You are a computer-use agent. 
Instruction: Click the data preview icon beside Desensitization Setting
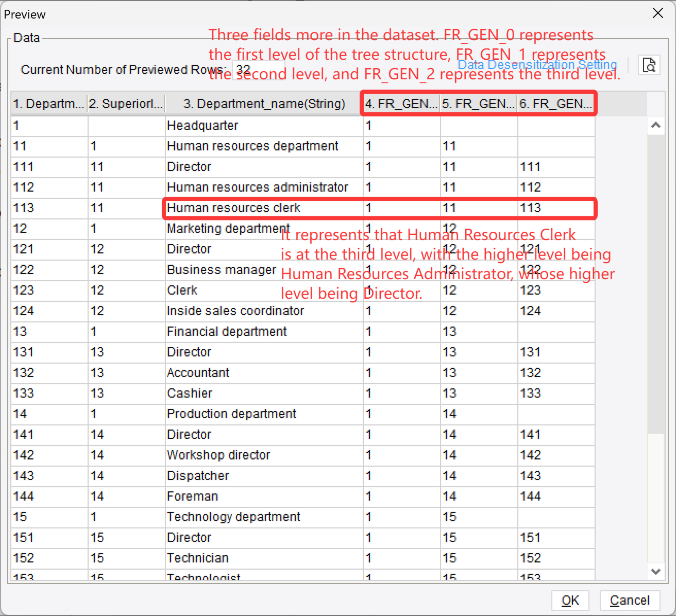click(x=649, y=65)
